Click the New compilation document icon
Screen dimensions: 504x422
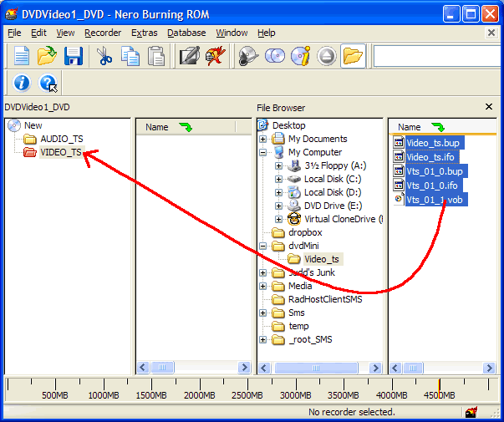pyautogui.click(x=22, y=56)
